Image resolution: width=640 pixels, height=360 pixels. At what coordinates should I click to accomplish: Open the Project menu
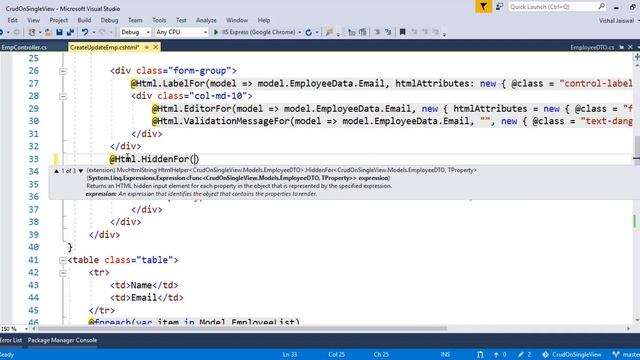click(x=58, y=20)
